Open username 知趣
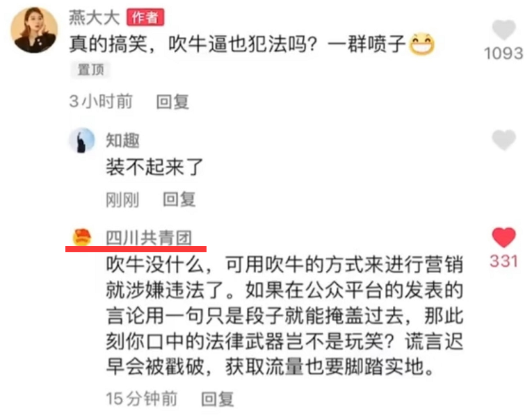The width and height of the screenshot is (532, 419). tap(122, 140)
